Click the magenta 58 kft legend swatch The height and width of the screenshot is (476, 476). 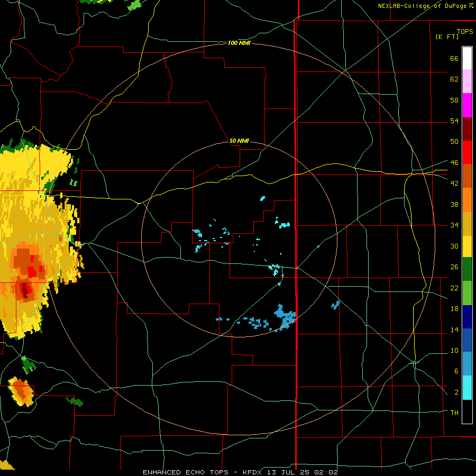[x=467, y=105]
